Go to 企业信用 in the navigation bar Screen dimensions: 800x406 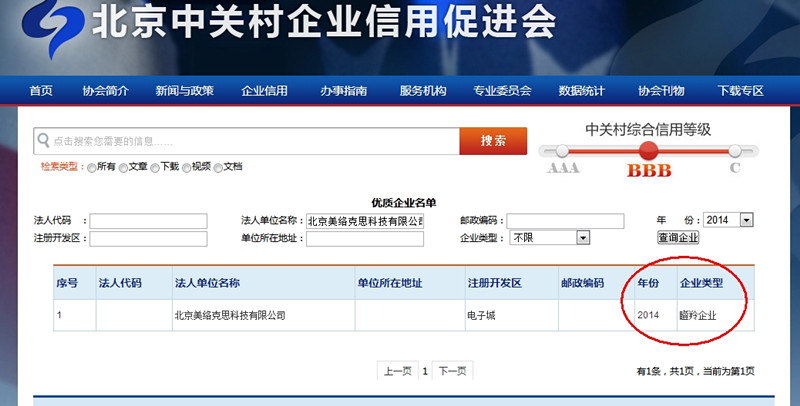pos(264,91)
